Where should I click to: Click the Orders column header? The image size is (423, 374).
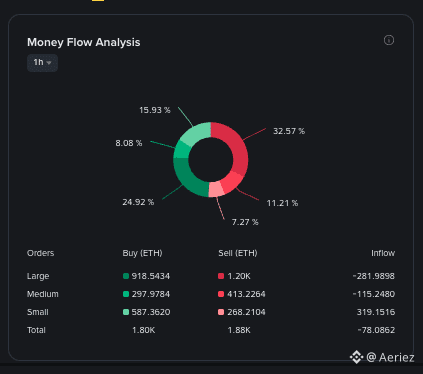(x=40, y=253)
